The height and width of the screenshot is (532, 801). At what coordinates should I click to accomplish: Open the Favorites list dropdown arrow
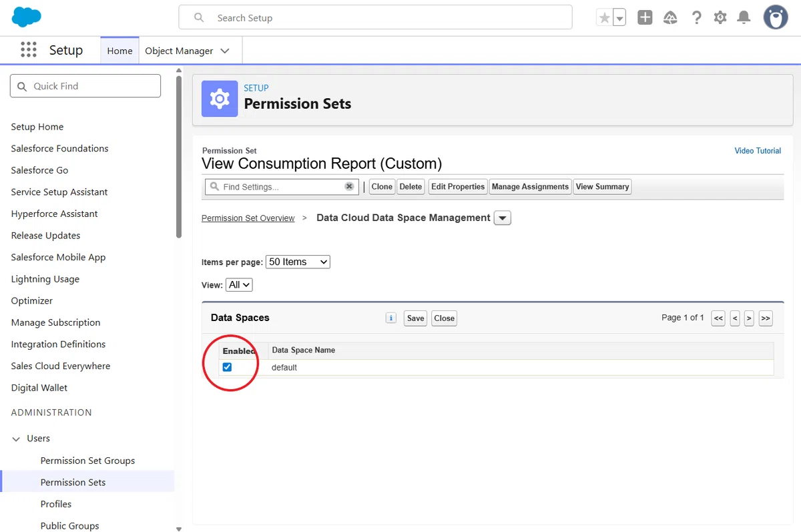tap(620, 18)
